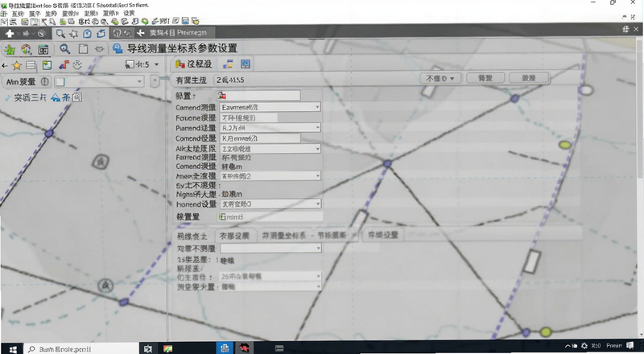644x354 pixels.
Task: Click the circled info icon next to Atn label
Action: point(45,81)
